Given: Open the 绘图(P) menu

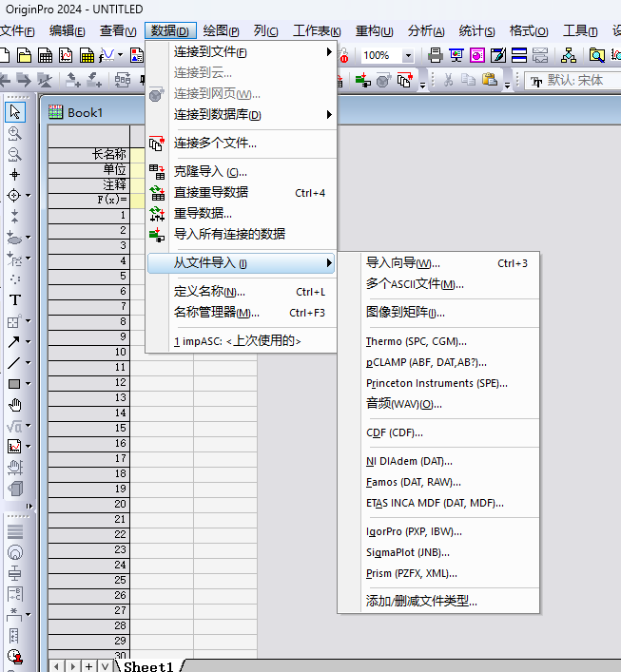Looking at the screenshot, I should (221, 30).
